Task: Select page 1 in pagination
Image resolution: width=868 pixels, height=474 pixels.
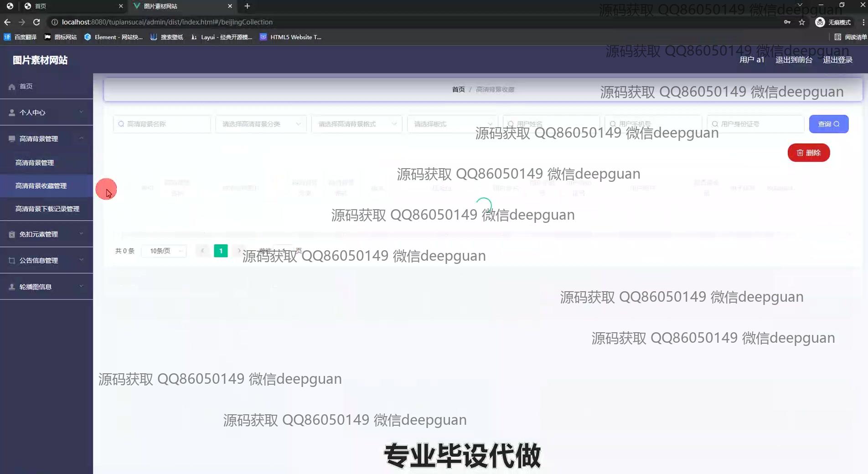Action: 221,251
